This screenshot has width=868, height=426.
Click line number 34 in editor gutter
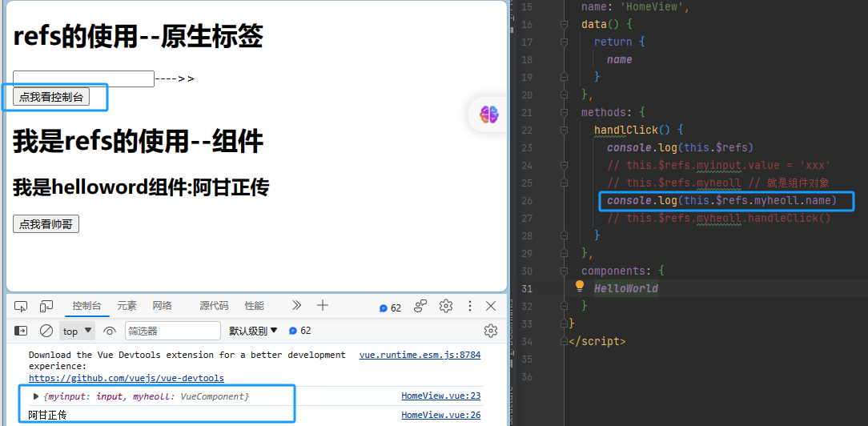pyautogui.click(x=526, y=341)
